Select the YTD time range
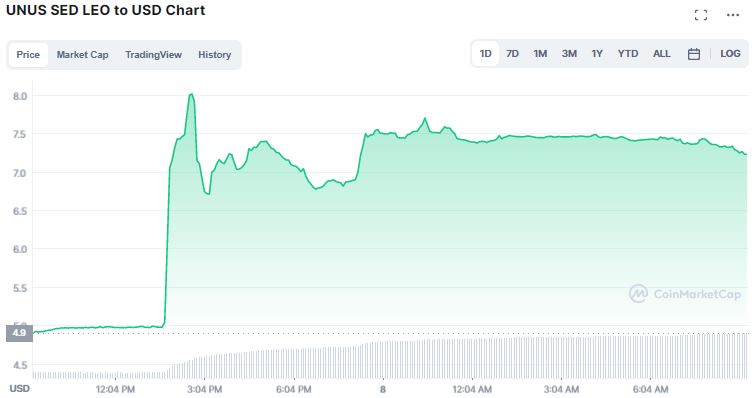Screen dimensions: 755x398 pyautogui.click(x=628, y=53)
